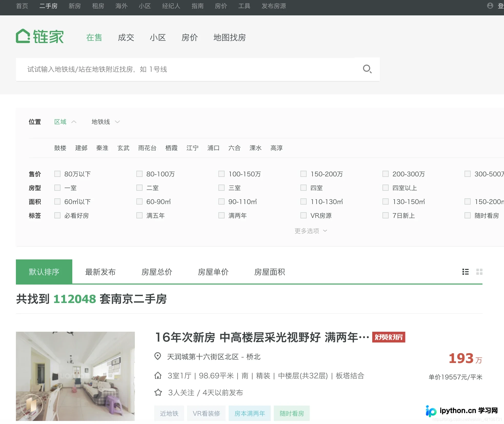Open 地图找房 map search
Screen dimensions: 504x424
pos(230,37)
